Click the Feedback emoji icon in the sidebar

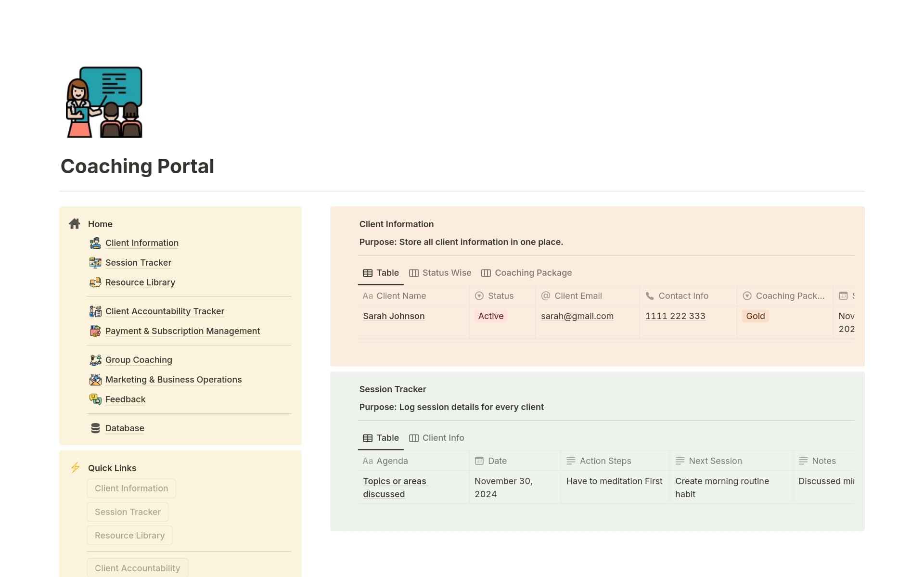point(95,399)
